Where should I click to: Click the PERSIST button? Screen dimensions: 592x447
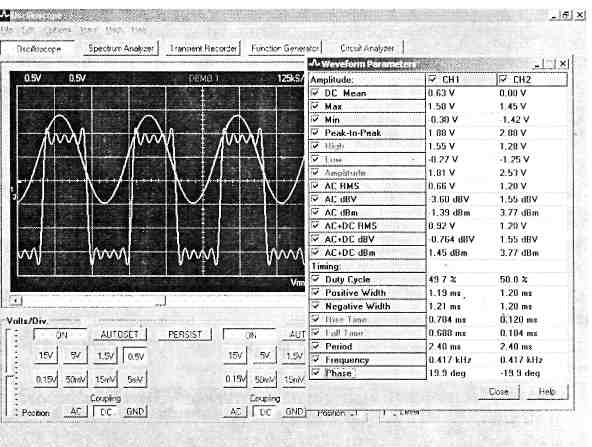[185, 334]
